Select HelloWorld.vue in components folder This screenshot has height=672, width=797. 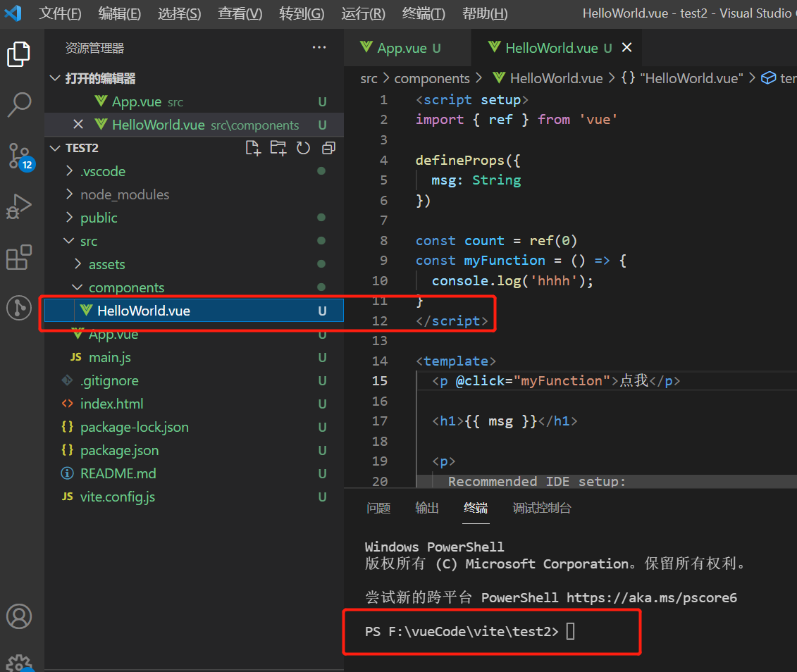(x=194, y=311)
